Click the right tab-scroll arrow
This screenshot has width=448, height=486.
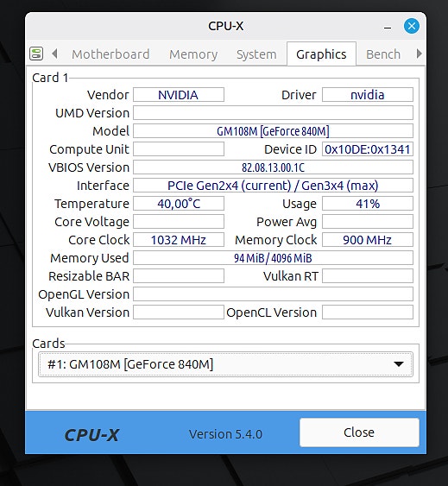419,54
